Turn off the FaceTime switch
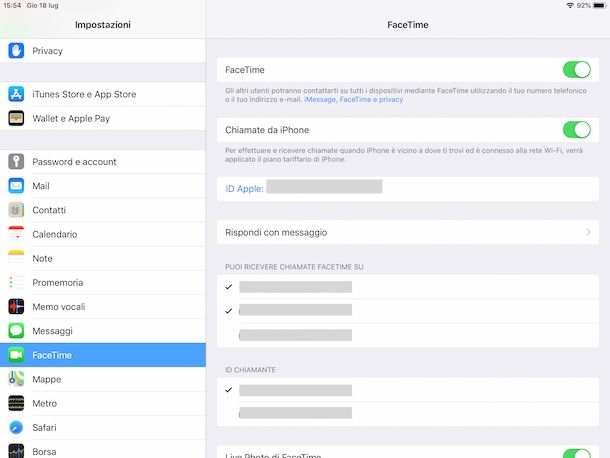The height and width of the screenshot is (458, 610). [x=577, y=70]
